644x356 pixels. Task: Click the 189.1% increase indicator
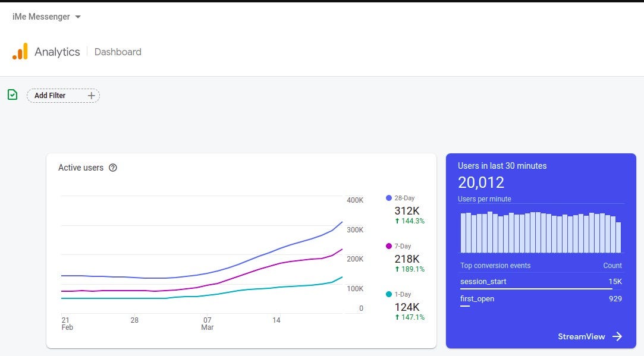point(410,269)
